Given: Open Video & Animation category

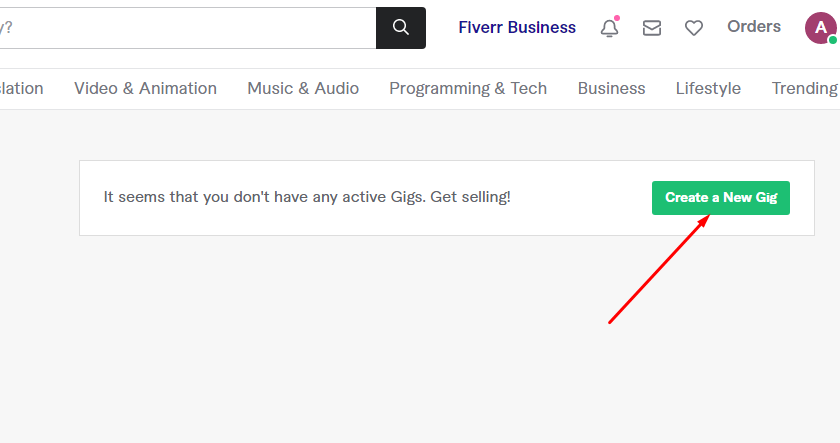Looking at the screenshot, I should [145, 88].
